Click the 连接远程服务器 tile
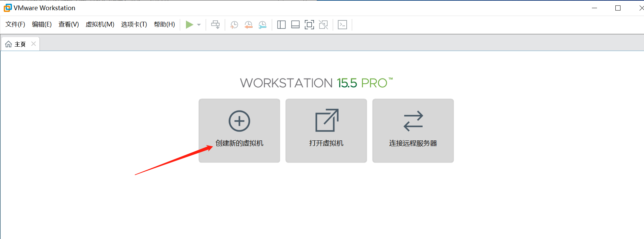Image resolution: width=644 pixels, height=239 pixels. [413, 131]
